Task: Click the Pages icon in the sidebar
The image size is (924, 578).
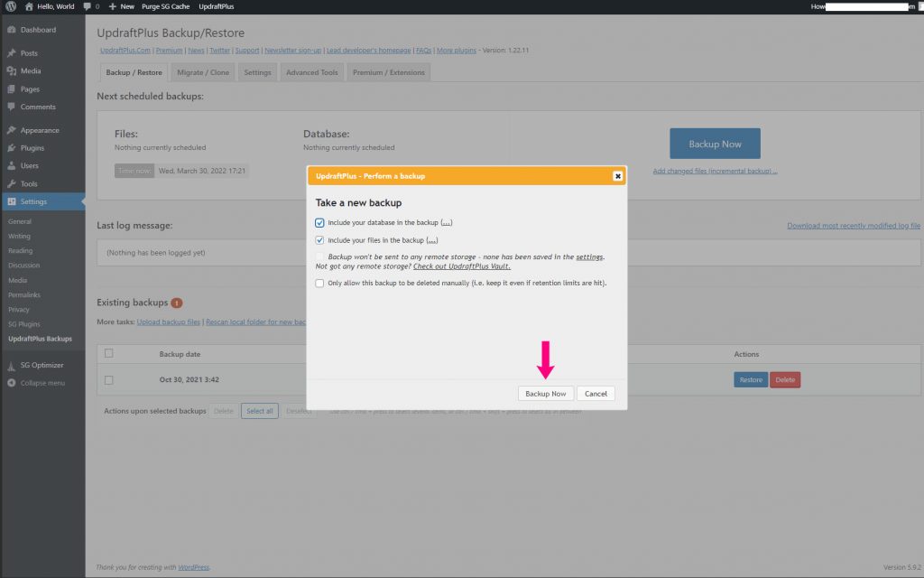Action: pyautogui.click(x=11, y=89)
